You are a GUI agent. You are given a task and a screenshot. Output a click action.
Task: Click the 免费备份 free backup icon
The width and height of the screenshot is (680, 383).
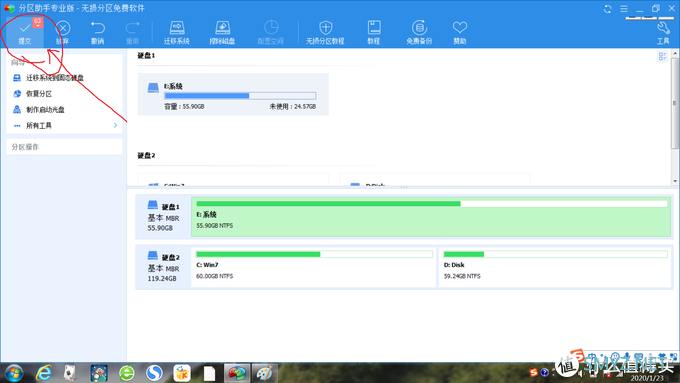click(419, 28)
